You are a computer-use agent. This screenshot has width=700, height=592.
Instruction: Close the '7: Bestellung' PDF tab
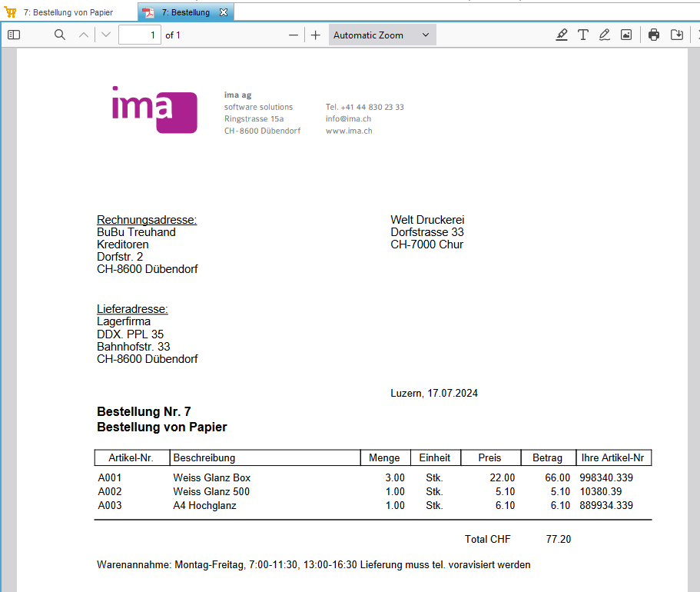224,12
